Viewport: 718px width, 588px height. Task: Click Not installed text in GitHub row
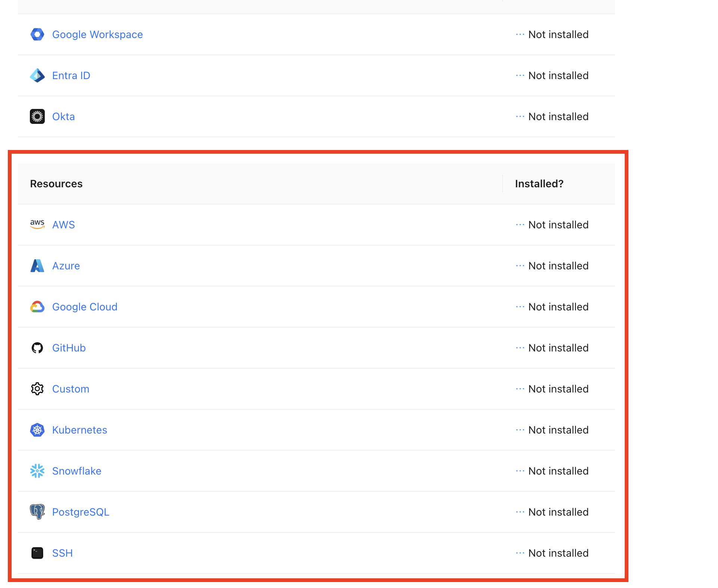[558, 348]
